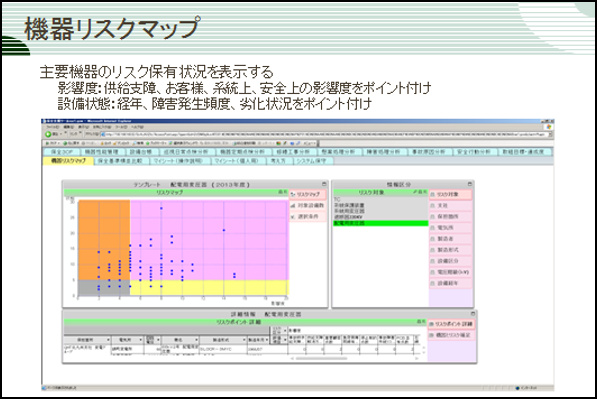Expand the 保有箇所 column dropdown
Viewport: 597px width, 399px height.
tap(108, 340)
